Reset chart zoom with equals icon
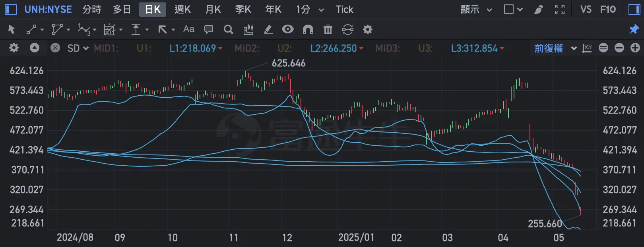Image resolution: width=644 pixels, height=247 pixels. (603, 48)
